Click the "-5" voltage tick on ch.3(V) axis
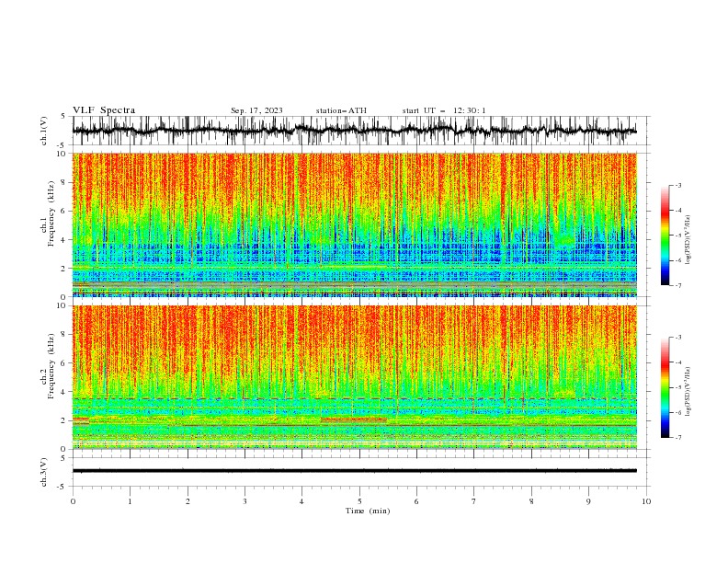Viewport: 728px width, 563px height. point(62,487)
